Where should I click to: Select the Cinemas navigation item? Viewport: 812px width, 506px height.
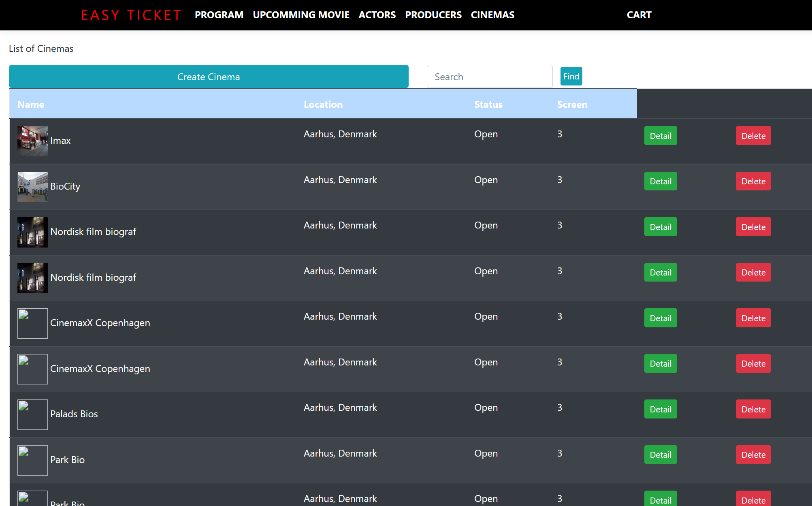492,15
